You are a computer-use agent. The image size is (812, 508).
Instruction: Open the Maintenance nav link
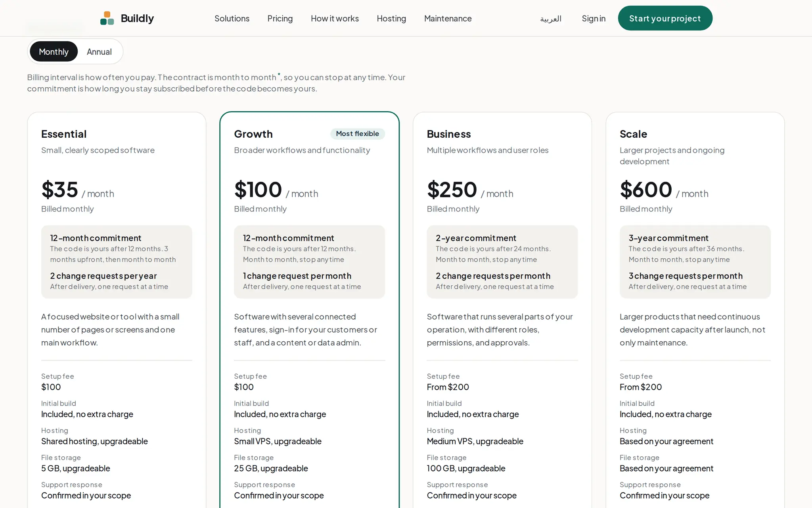pos(448,18)
